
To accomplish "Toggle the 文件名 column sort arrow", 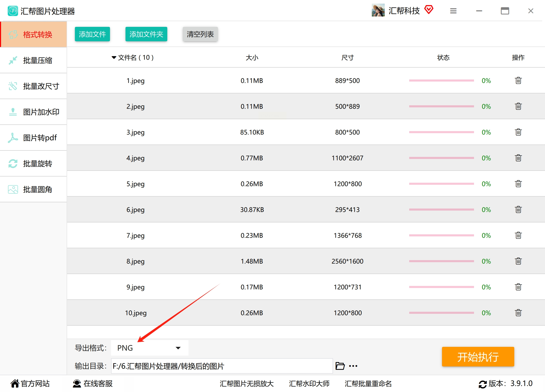I will (x=114, y=58).
